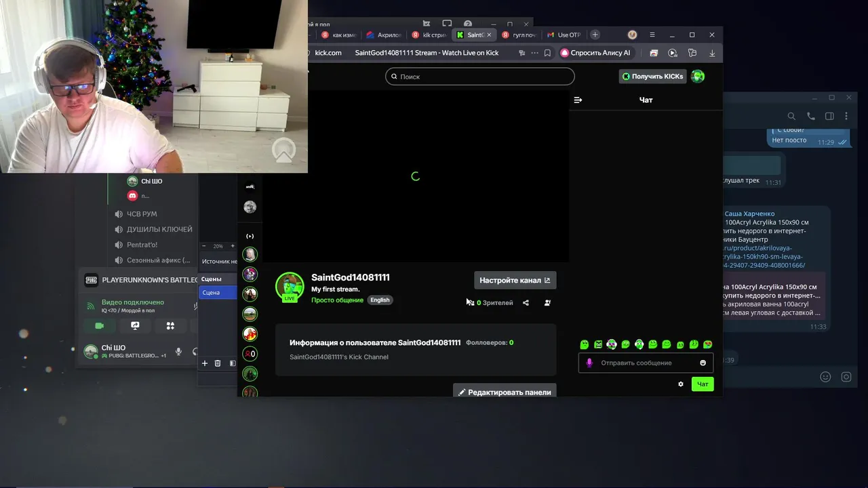Viewport: 868px width, 488px height.
Task: Open the Саша Харченко product link in Telegram
Action: [x=764, y=257]
